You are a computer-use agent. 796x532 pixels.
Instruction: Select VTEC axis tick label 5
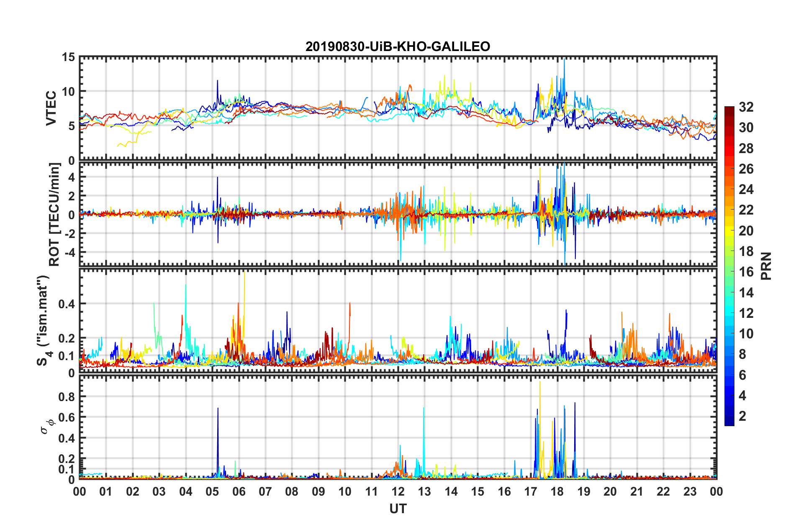click(72, 126)
